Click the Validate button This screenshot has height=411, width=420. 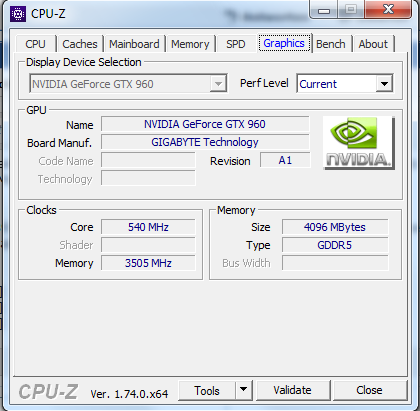293,390
